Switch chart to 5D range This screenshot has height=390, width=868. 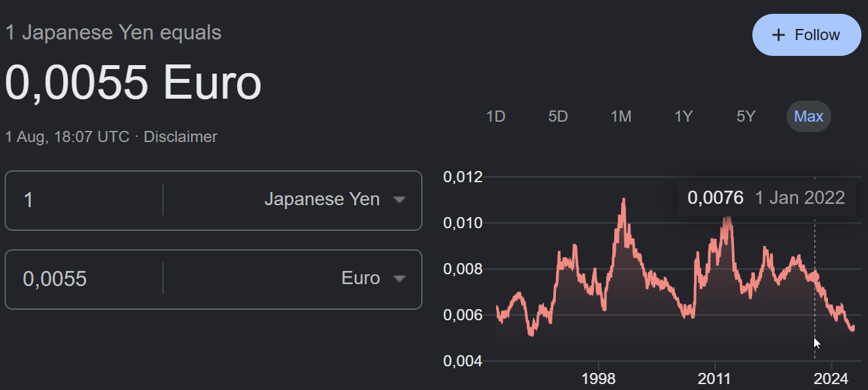[558, 116]
